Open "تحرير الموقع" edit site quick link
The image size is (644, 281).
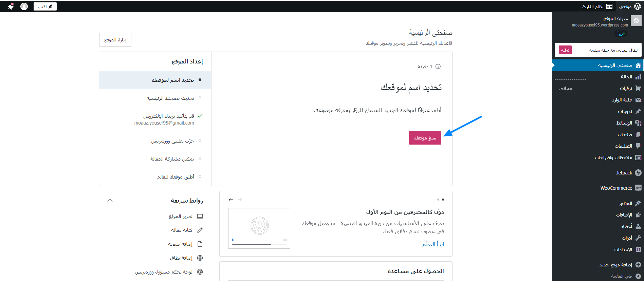(x=186, y=216)
